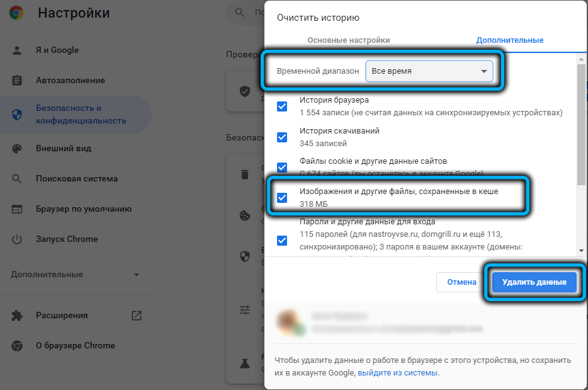Viewport: 588px width, 390px height.
Task: Click the Chrome logo icon beside Настройки
Action: (x=16, y=13)
